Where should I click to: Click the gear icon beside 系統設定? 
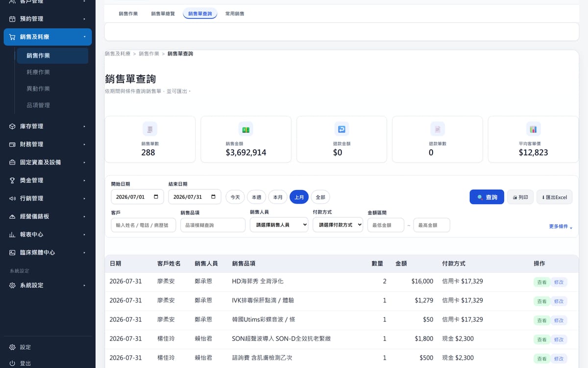click(12, 285)
